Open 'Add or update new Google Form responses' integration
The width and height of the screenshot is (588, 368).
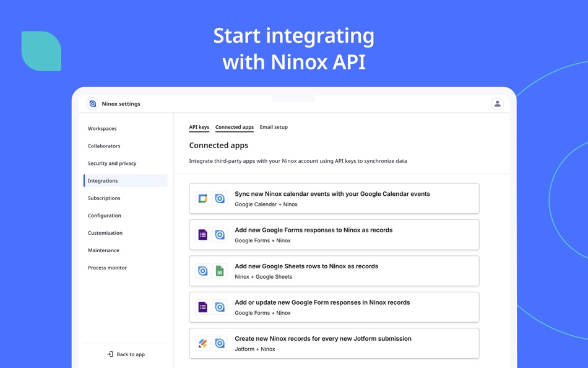[x=334, y=307]
